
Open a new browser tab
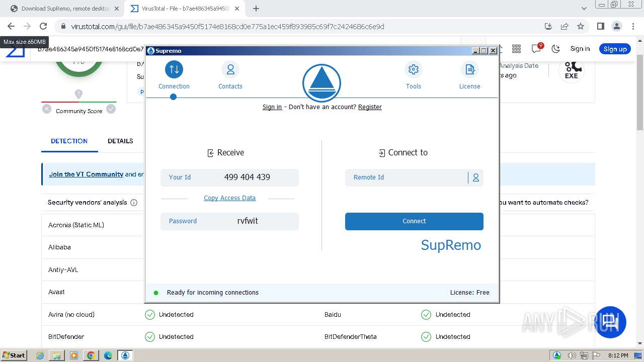pyautogui.click(x=256, y=9)
